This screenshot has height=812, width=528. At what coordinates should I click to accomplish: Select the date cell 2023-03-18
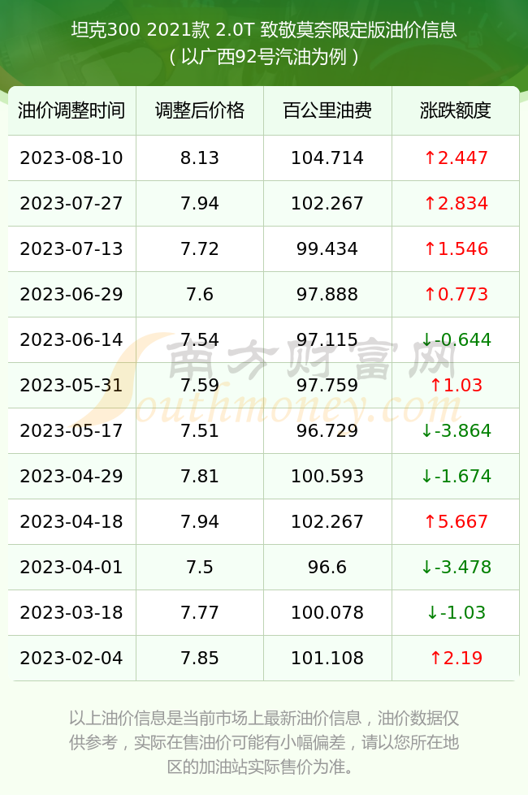[x=71, y=613]
